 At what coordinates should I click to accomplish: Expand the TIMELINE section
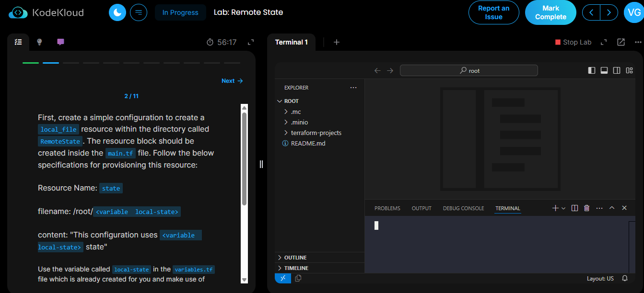319,268
